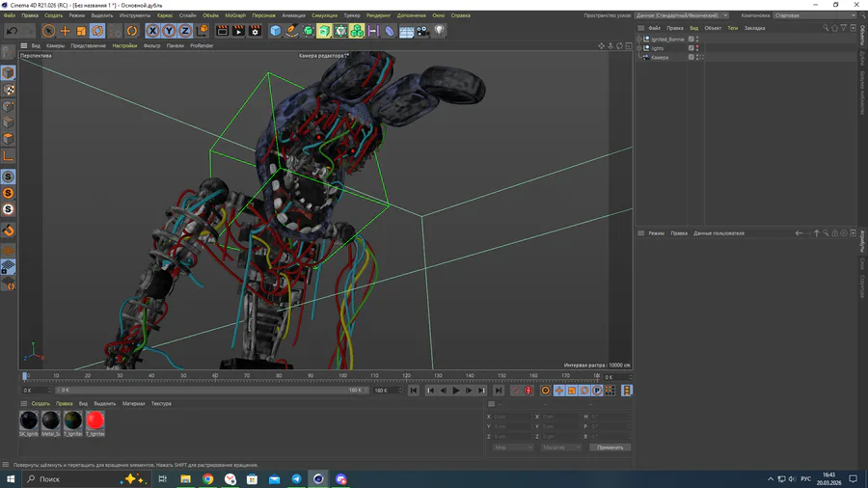Toggle visibility dots for lights object
Viewport: 868px width, 488px height.
pyautogui.click(x=699, y=48)
